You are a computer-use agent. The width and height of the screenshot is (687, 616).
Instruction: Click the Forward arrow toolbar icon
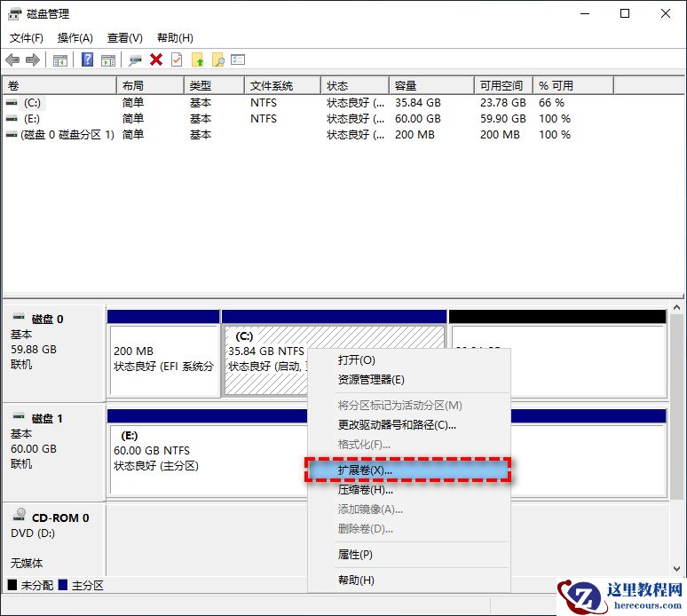(x=33, y=59)
